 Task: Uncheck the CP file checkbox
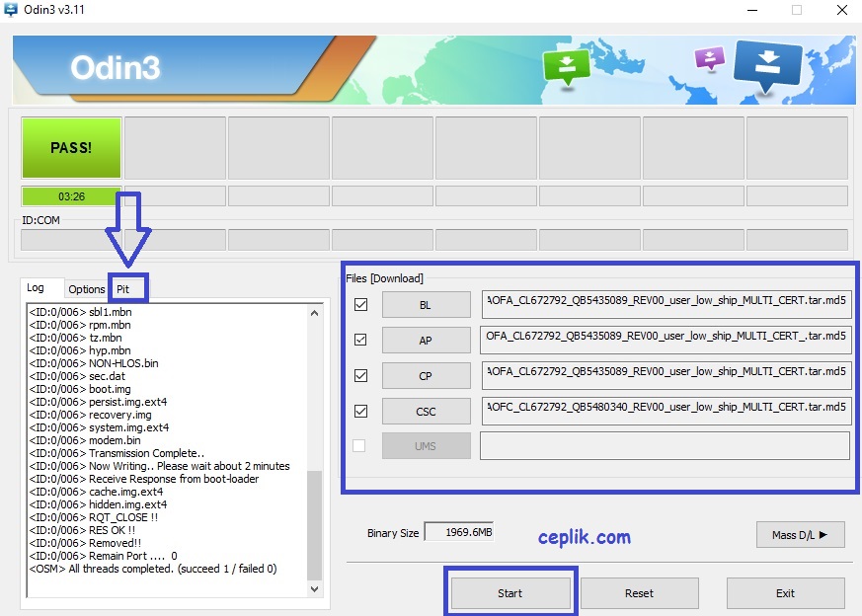pos(360,375)
